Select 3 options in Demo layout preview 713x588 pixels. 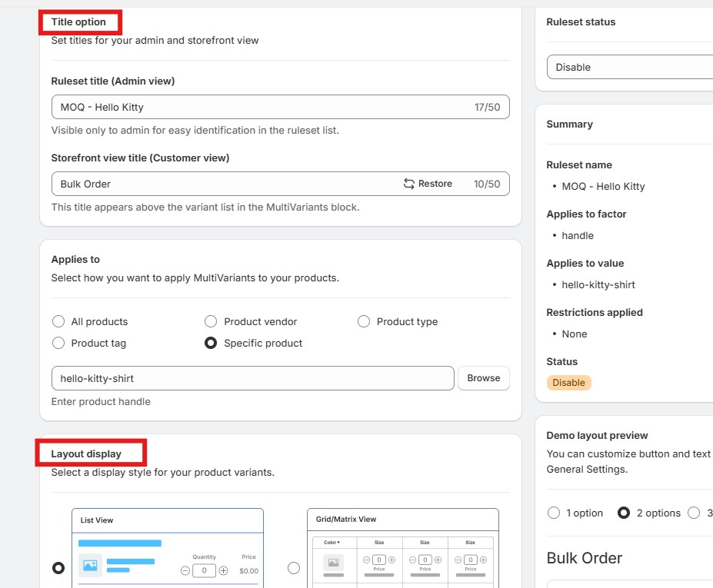point(695,513)
